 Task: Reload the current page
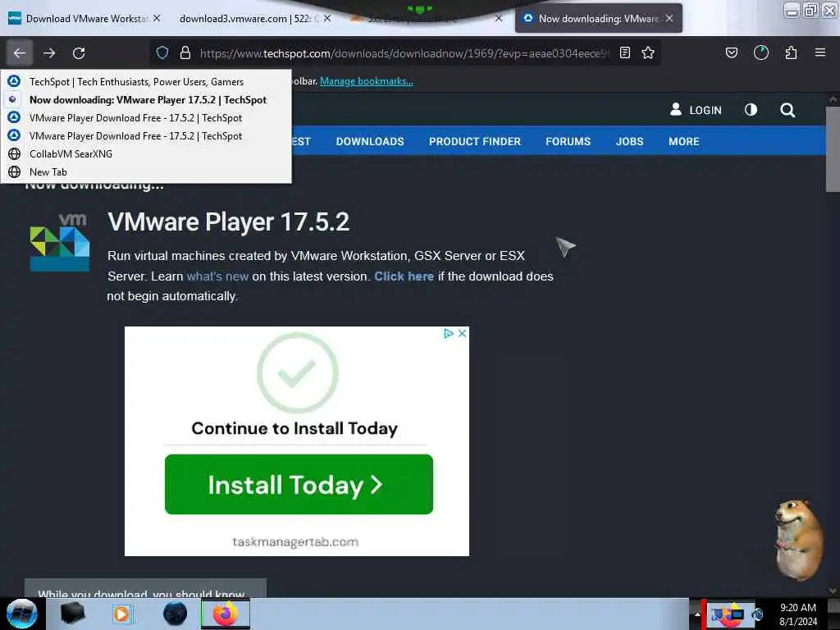coord(79,53)
